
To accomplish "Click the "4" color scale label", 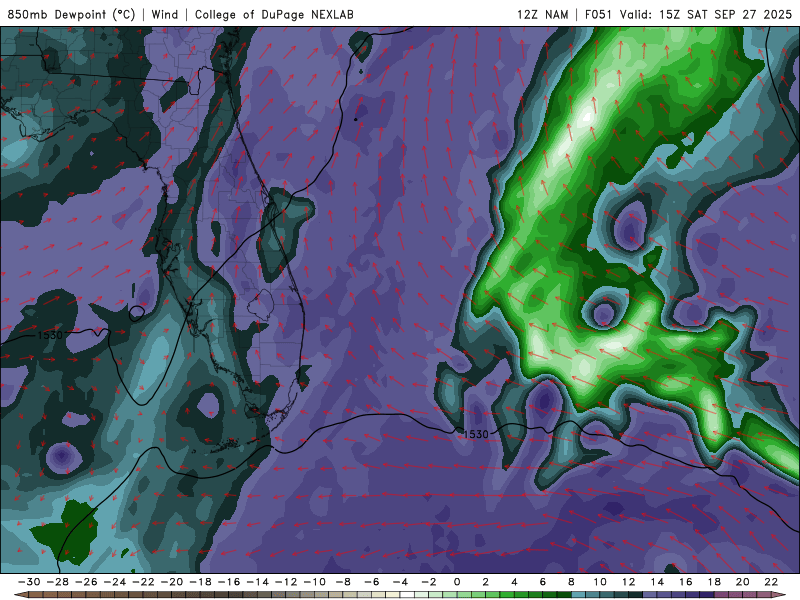I will (x=514, y=582).
